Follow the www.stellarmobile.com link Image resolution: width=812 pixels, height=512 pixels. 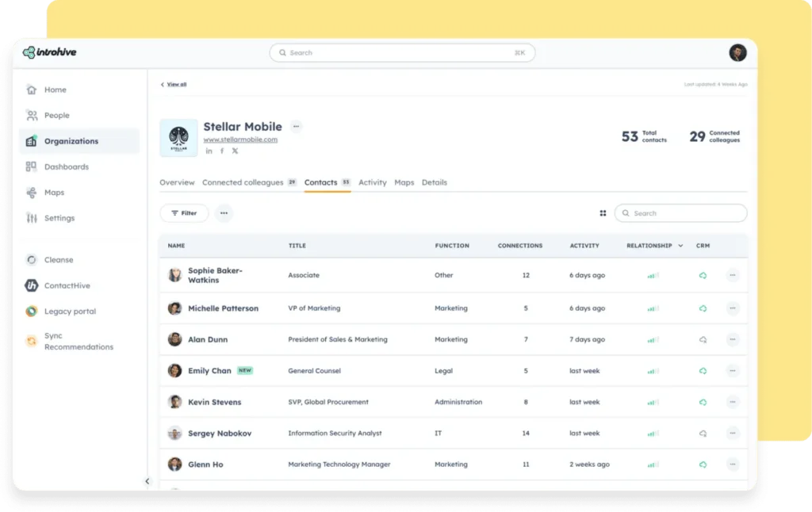tap(241, 138)
